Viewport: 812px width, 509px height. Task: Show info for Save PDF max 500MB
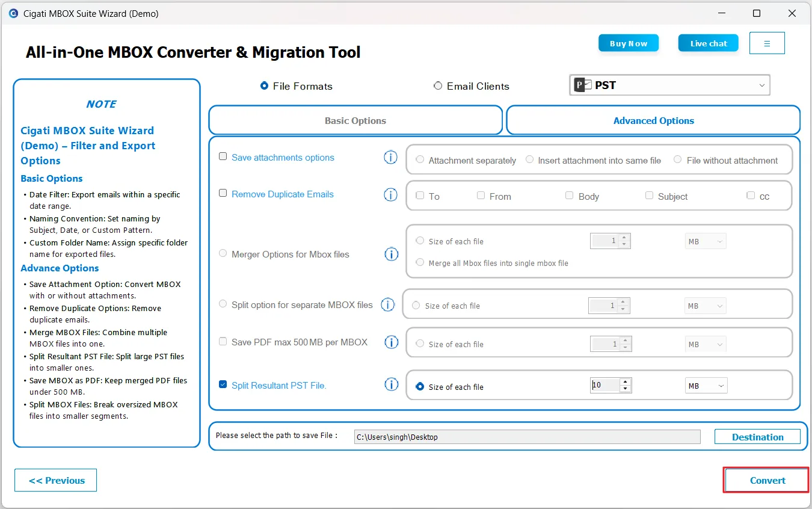pyautogui.click(x=392, y=342)
